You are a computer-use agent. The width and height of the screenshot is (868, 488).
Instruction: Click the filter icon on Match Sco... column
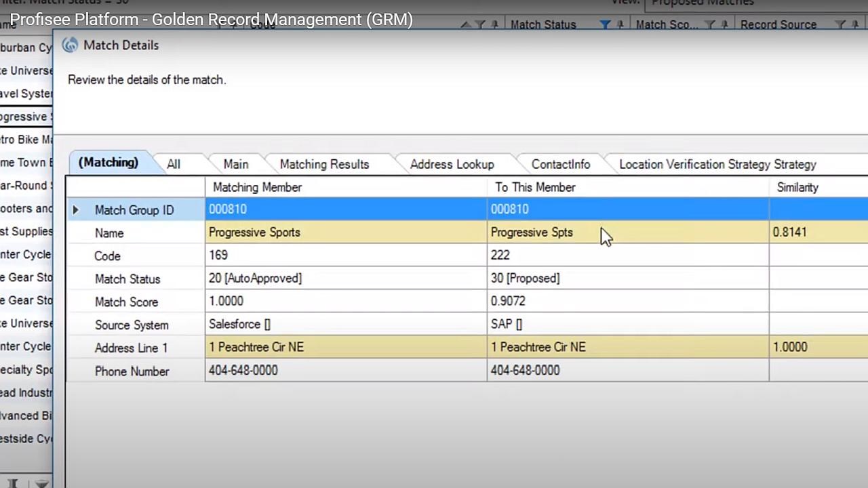point(711,25)
